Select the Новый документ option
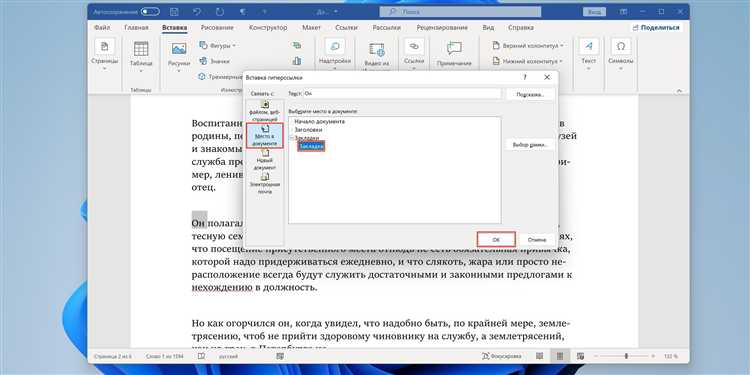Image resolution: width=750 pixels, height=375 pixels. pos(265,160)
